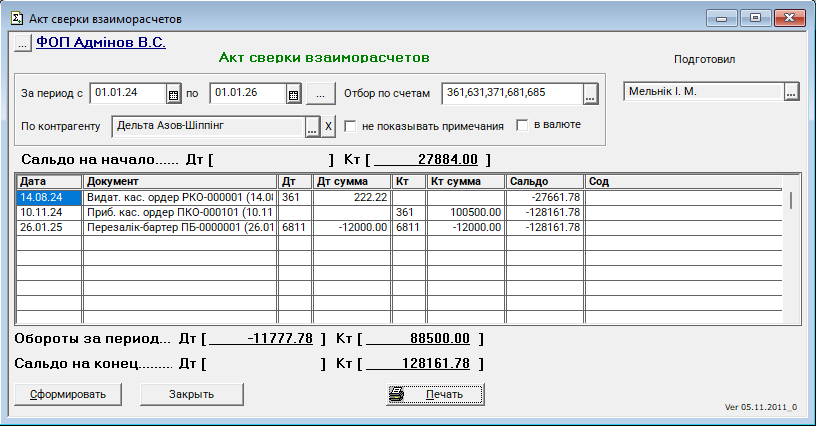The width and height of the screenshot is (816, 426).
Task: Expand the contractor selection list button
Action: pos(312,127)
